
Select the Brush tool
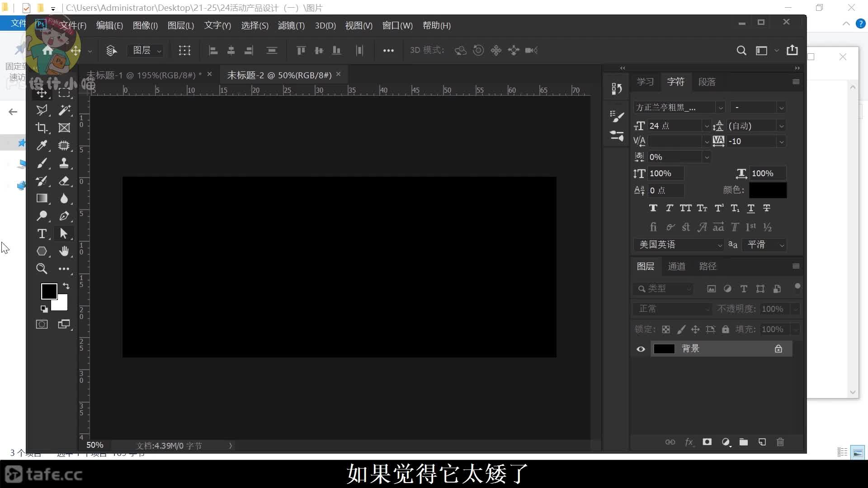(x=42, y=163)
